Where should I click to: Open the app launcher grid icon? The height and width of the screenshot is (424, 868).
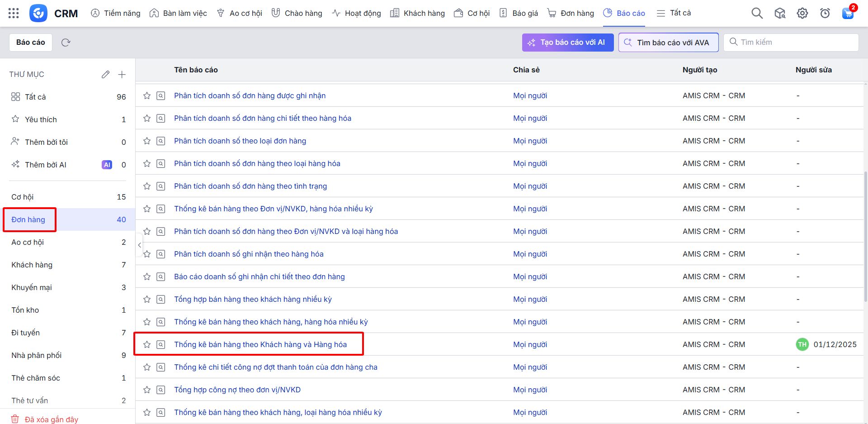(x=14, y=13)
